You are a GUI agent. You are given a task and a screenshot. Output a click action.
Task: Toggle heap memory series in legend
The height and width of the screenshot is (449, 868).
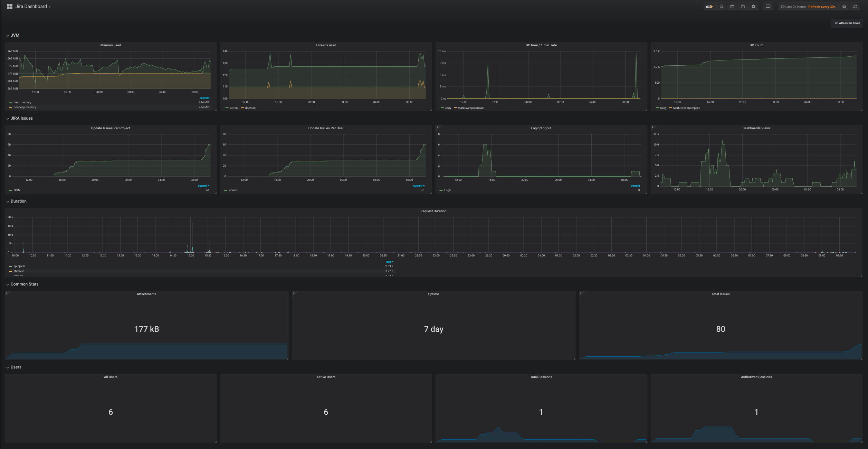tap(22, 102)
